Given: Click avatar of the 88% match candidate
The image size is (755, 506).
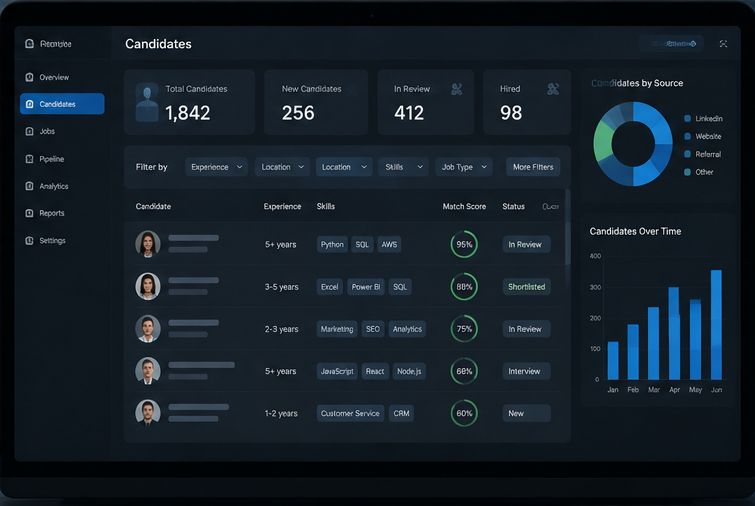Looking at the screenshot, I should tap(148, 286).
